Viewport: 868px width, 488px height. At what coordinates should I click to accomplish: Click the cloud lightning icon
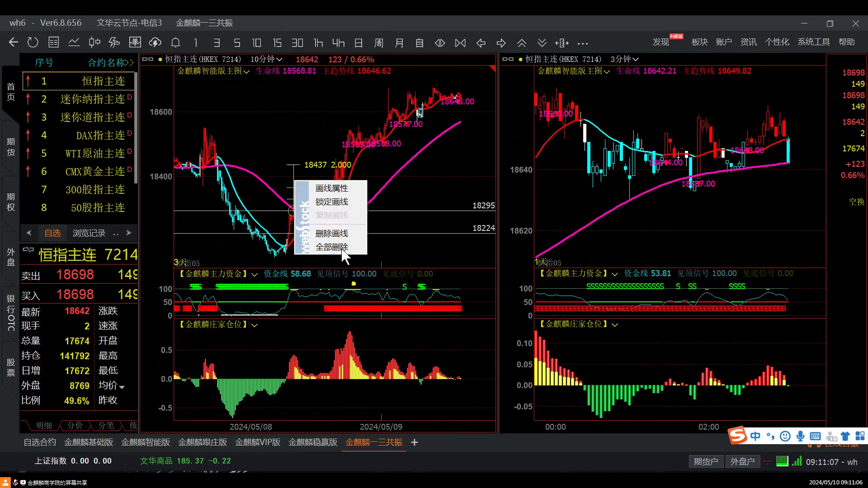click(x=155, y=42)
